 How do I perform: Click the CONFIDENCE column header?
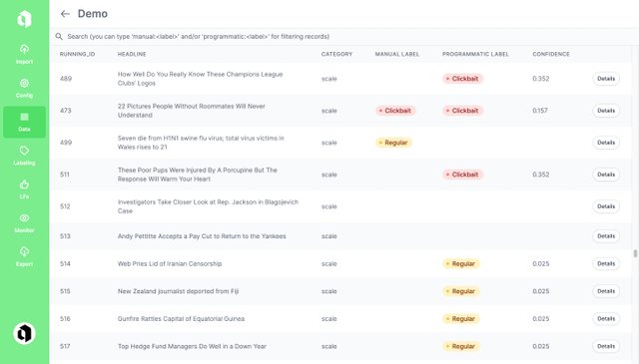tap(551, 54)
